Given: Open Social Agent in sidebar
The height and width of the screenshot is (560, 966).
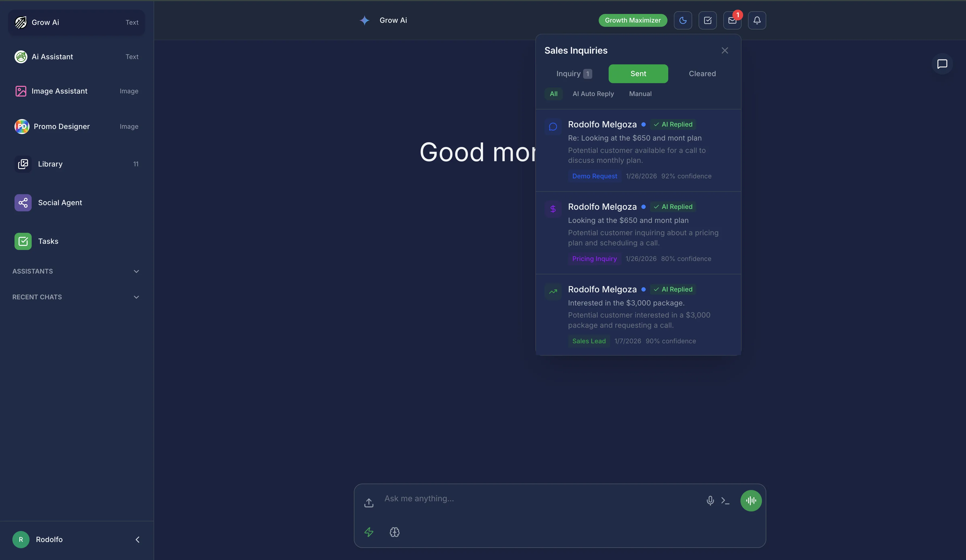Looking at the screenshot, I should click(x=60, y=203).
